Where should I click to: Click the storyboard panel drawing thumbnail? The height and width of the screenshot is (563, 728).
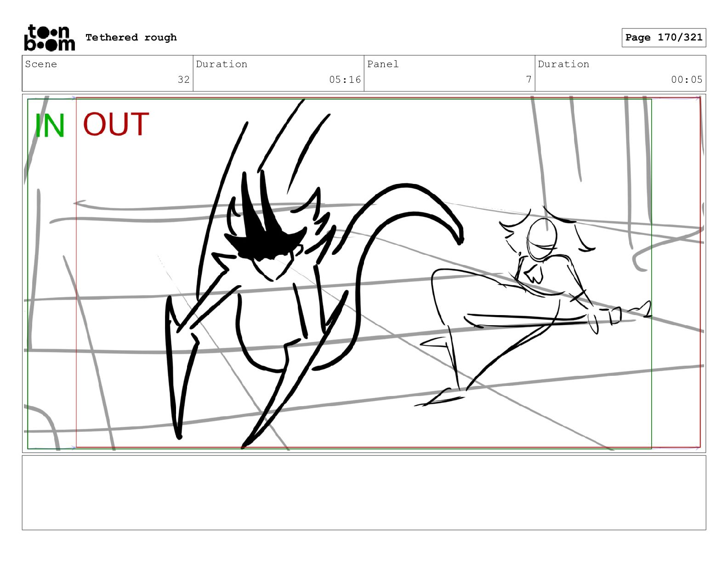(x=364, y=273)
